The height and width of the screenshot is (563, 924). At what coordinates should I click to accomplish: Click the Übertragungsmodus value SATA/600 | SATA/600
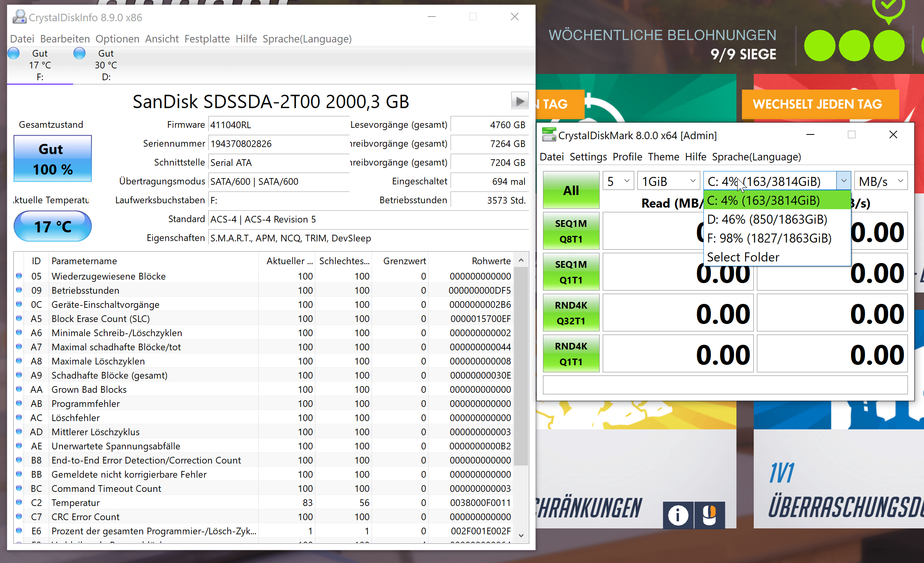click(279, 182)
